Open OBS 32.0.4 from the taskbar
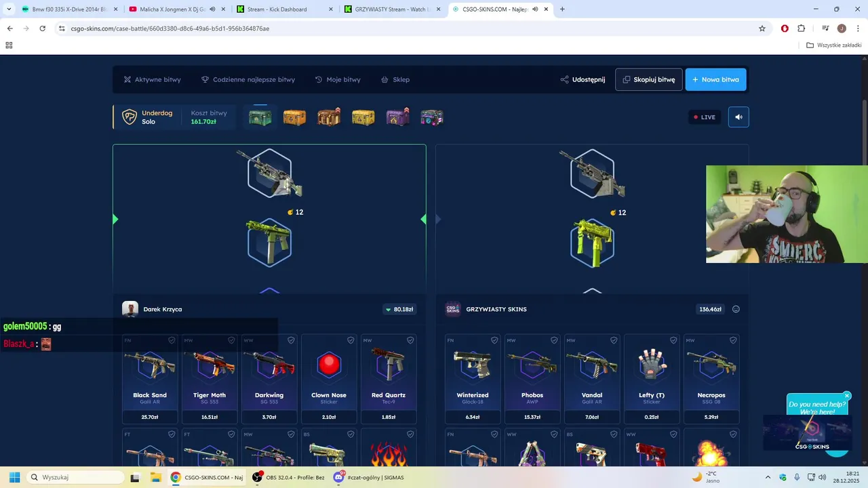 (288, 477)
